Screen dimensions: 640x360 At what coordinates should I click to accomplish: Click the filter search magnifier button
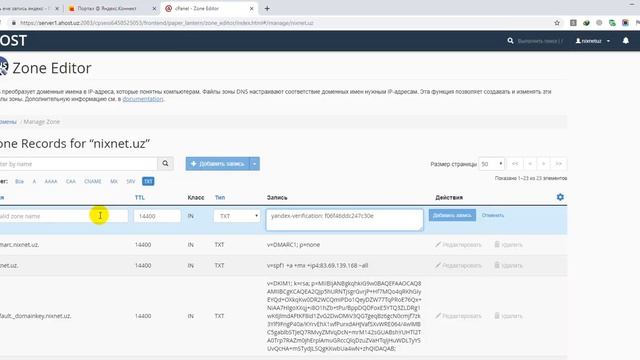165,164
